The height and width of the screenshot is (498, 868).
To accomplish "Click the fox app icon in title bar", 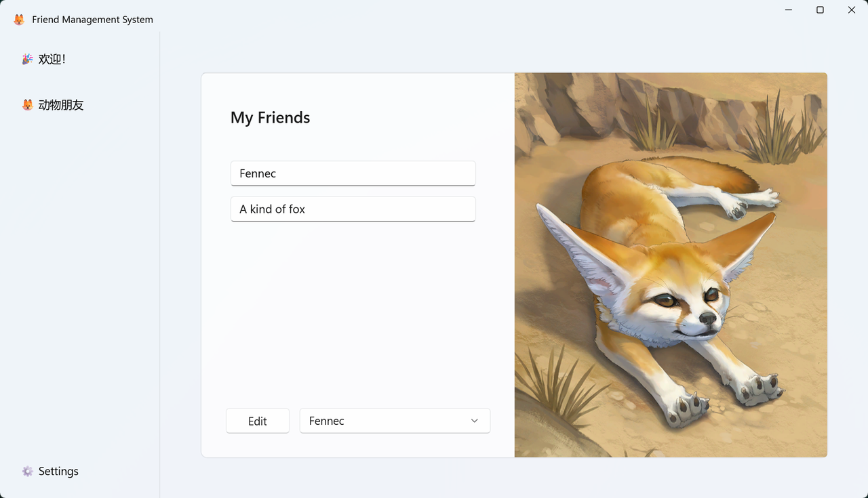I will tap(19, 20).
